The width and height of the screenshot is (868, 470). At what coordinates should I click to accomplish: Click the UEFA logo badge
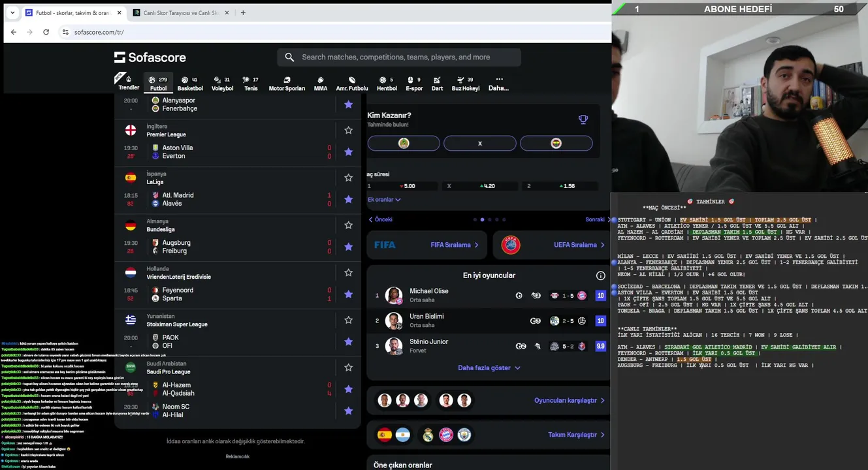point(511,245)
